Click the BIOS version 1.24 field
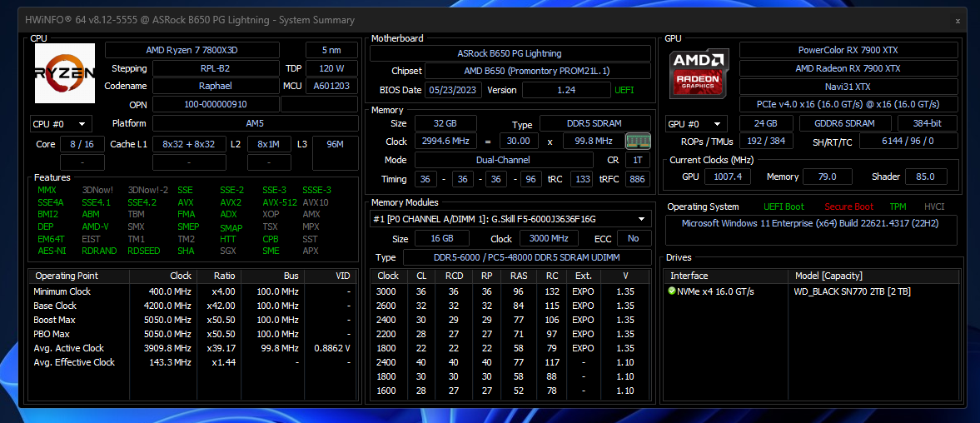The height and width of the screenshot is (423, 980). click(x=566, y=90)
